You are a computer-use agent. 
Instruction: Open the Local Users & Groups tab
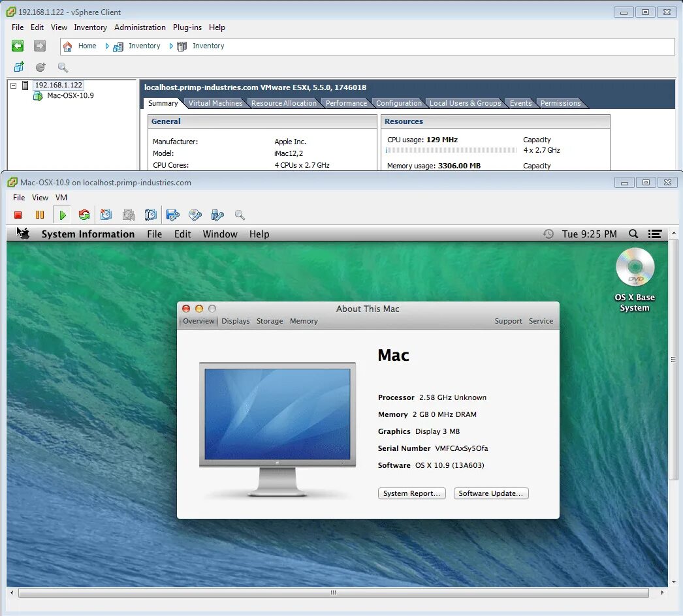[x=465, y=103]
